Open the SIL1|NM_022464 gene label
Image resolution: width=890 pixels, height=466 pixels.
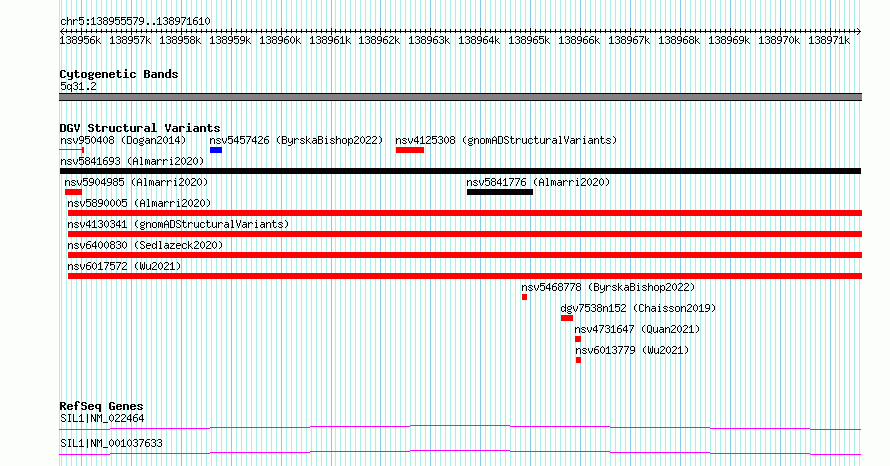tap(102, 418)
